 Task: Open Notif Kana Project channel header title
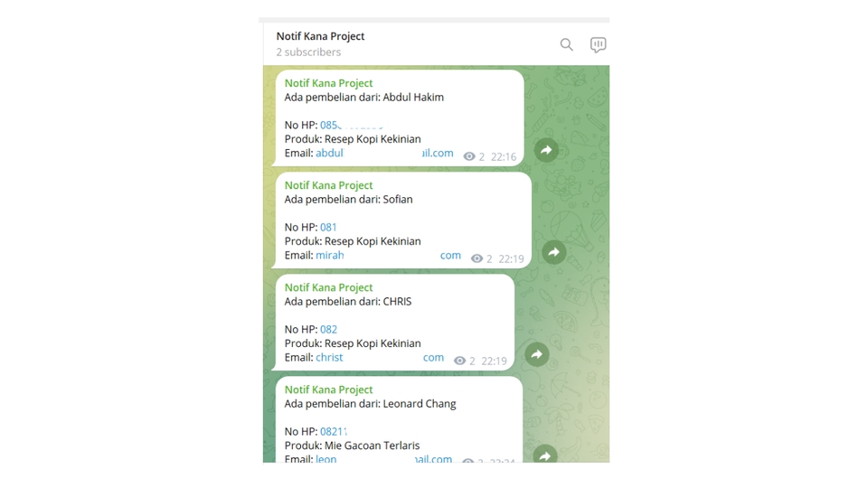coord(320,36)
